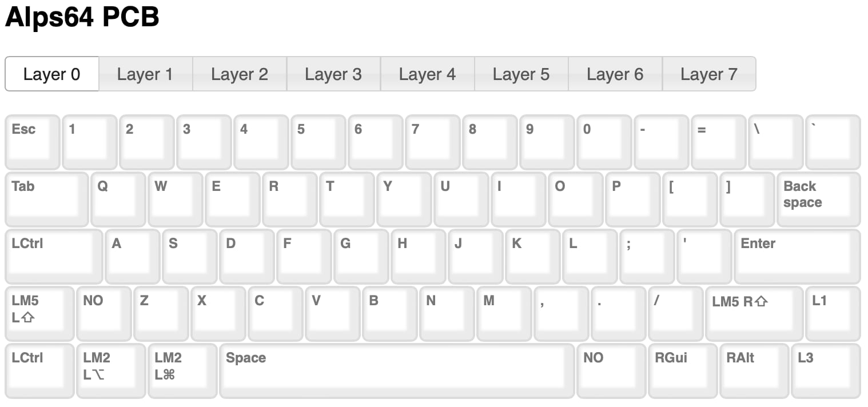Click the LM5 left shift key
Image resolution: width=868 pixels, height=407 pixels.
(x=39, y=313)
